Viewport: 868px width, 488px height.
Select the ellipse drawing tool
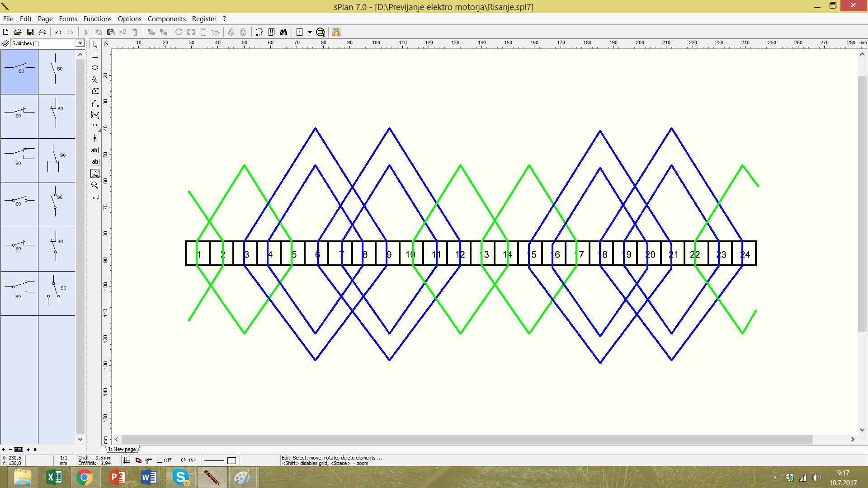[95, 67]
